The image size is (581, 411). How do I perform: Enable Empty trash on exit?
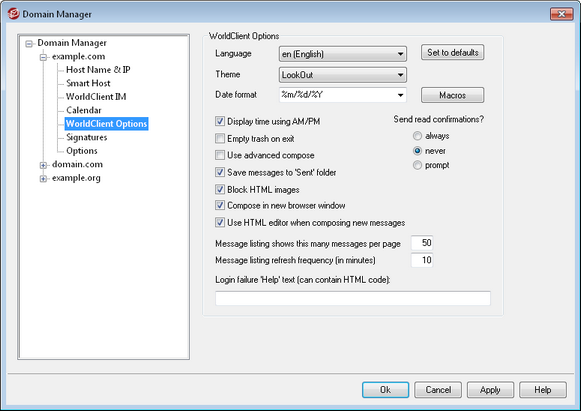click(x=220, y=139)
